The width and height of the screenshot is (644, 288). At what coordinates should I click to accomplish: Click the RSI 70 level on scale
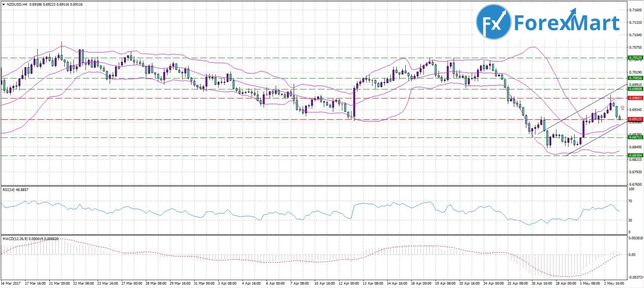coord(630,201)
